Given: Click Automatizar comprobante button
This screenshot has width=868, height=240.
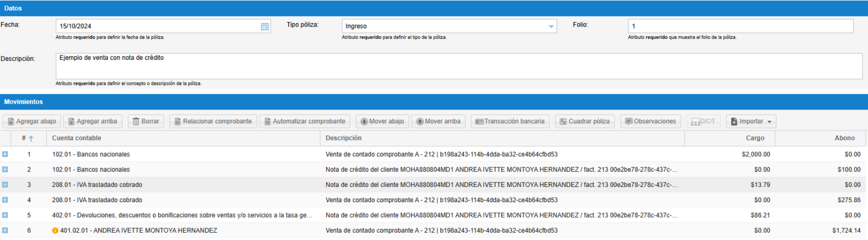Looking at the screenshot, I should click(305, 121).
